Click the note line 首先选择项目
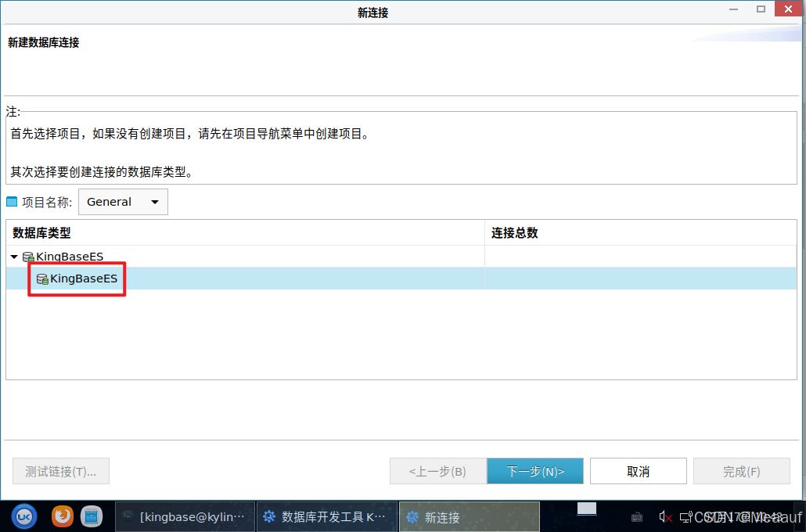Screen dimensions: 806x532 coord(190,134)
